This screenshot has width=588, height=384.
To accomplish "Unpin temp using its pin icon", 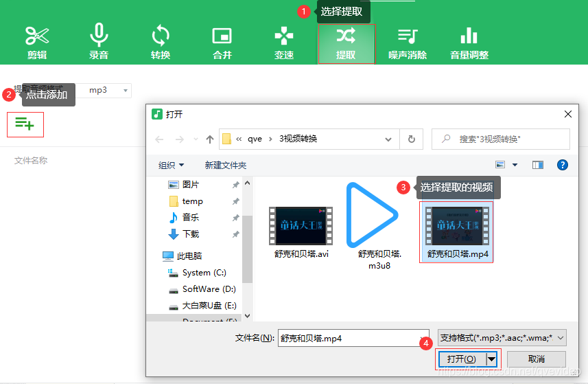I will click(235, 201).
